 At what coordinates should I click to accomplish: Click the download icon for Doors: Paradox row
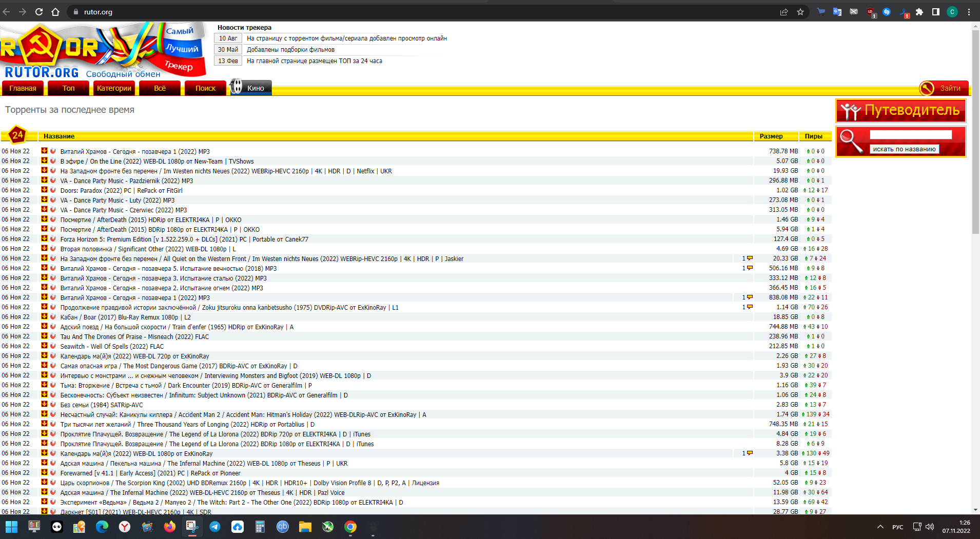point(45,190)
